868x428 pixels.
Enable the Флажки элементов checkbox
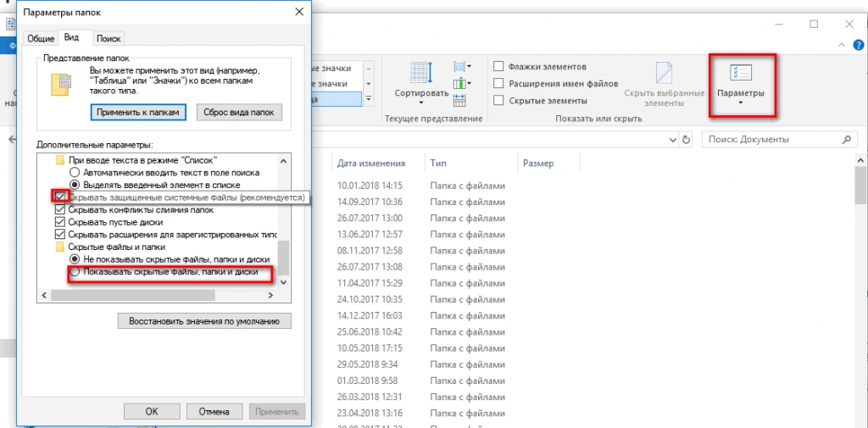click(498, 67)
